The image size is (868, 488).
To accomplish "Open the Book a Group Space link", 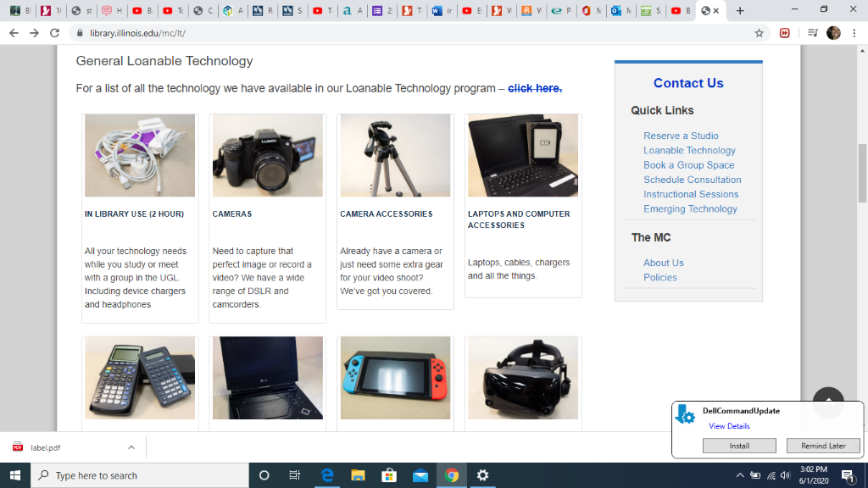I will [688, 165].
